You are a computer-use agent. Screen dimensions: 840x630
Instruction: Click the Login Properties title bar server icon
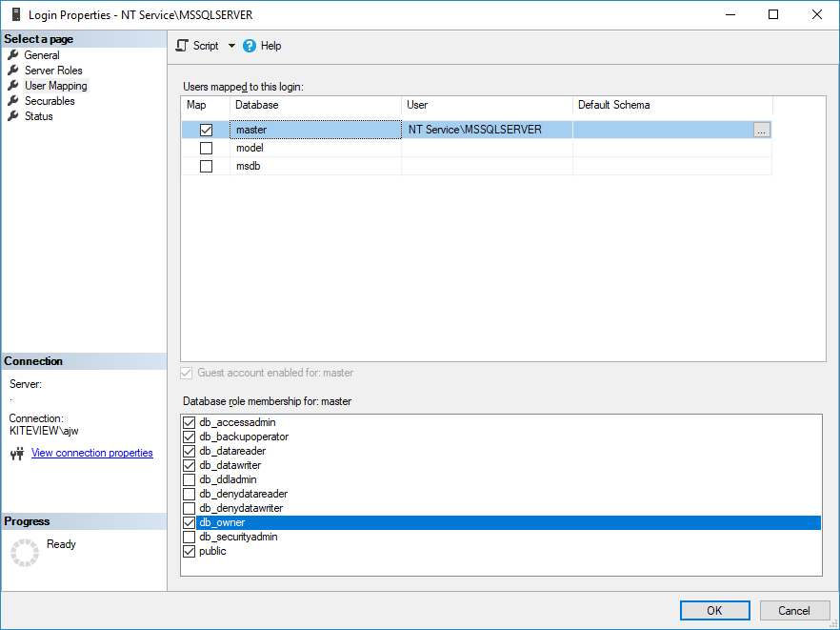point(16,14)
